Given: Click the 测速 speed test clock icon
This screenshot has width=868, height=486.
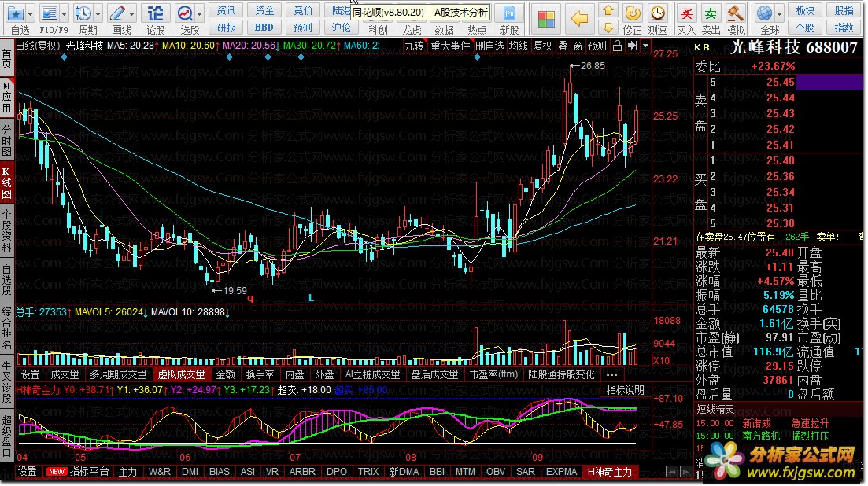Looking at the screenshot, I should (658, 13).
